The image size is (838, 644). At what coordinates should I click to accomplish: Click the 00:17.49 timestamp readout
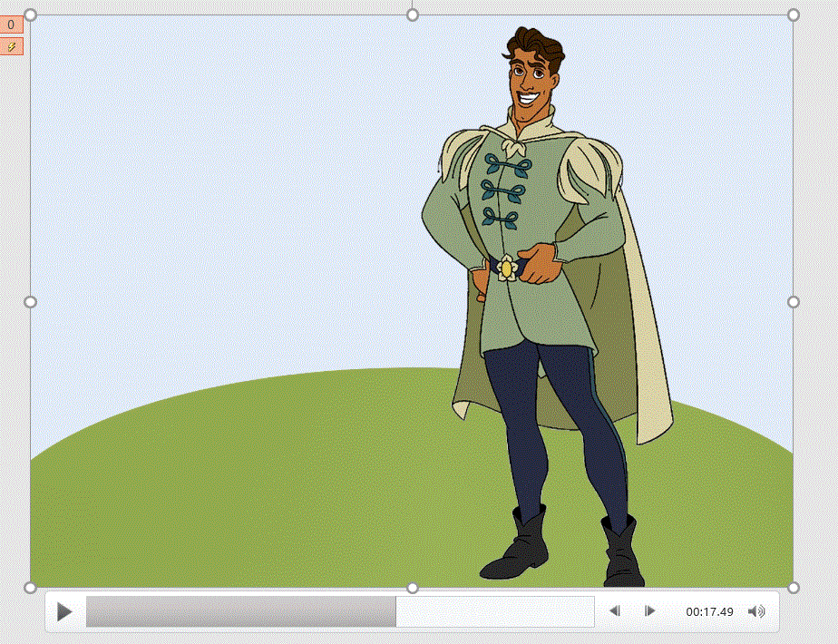tap(710, 612)
